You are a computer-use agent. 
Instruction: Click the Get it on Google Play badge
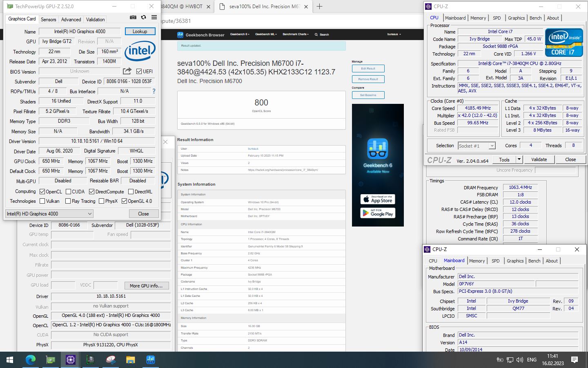[x=378, y=213]
